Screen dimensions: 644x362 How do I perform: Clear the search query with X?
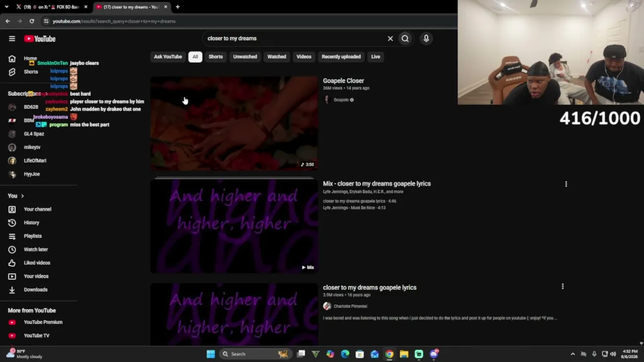(390, 38)
